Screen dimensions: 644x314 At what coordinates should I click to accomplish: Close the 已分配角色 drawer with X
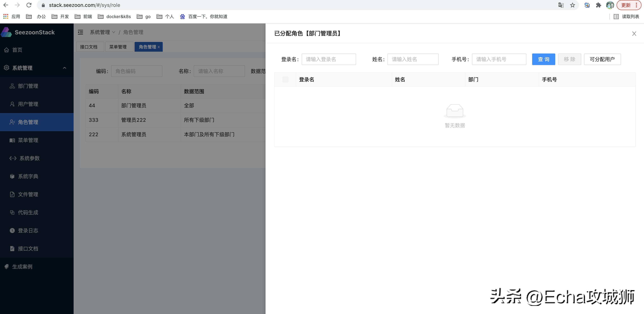(x=634, y=34)
